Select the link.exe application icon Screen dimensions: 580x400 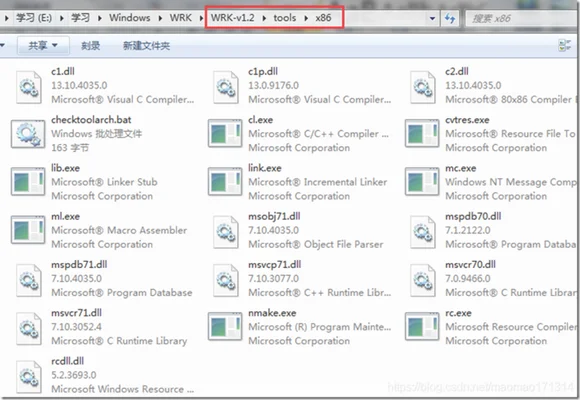click(x=225, y=182)
